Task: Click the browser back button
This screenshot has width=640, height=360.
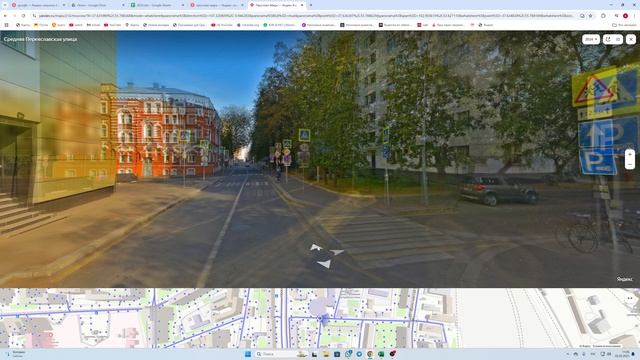Action: point(5,16)
